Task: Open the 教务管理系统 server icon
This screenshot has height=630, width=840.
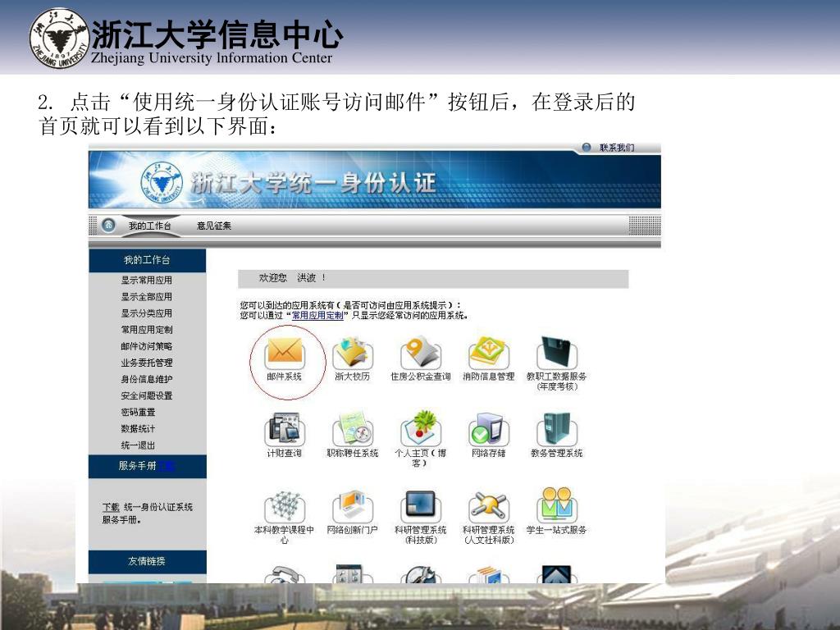Action: pos(557,429)
